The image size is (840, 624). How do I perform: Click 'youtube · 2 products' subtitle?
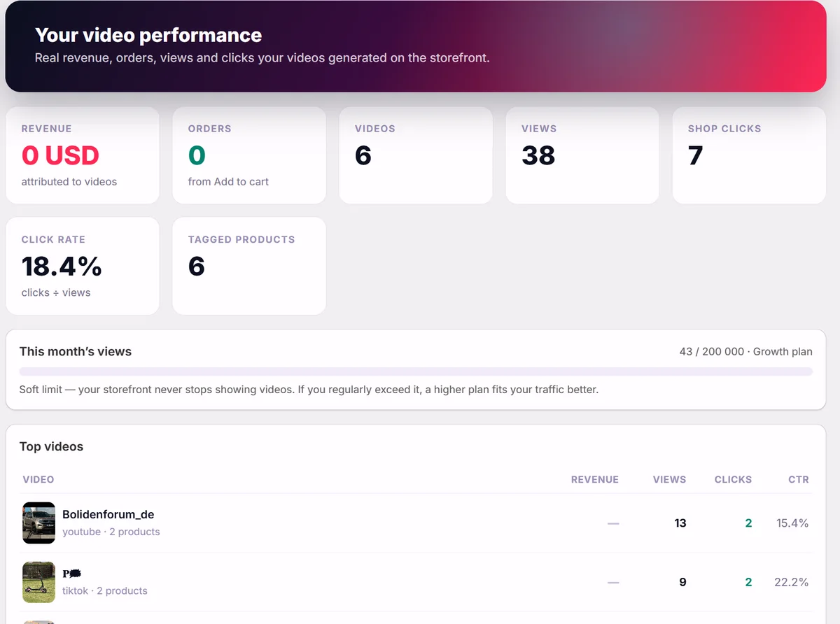[111, 532]
